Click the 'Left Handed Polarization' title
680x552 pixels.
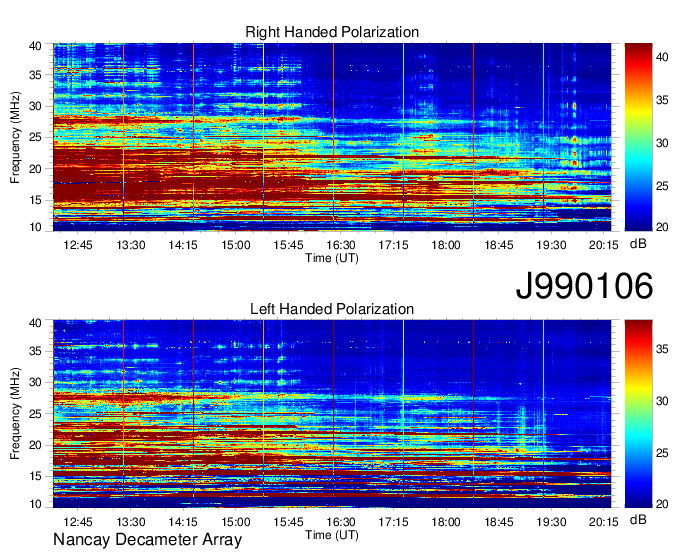tap(332, 309)
